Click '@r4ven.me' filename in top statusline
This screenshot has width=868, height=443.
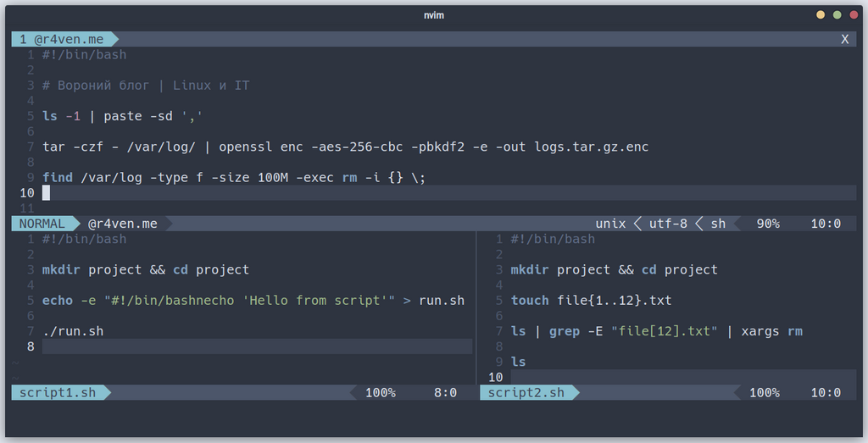click(x=122, y=224)
